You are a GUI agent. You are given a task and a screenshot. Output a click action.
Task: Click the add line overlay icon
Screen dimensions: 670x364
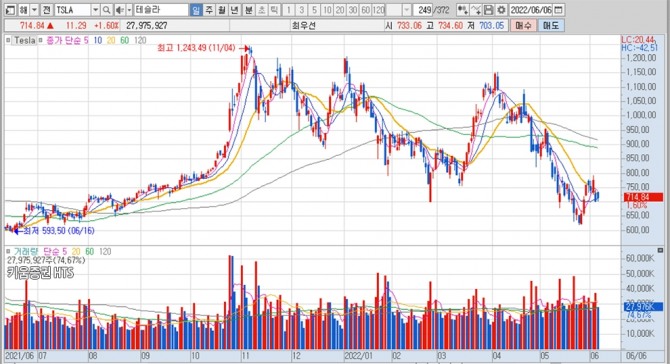pos(476,10)
